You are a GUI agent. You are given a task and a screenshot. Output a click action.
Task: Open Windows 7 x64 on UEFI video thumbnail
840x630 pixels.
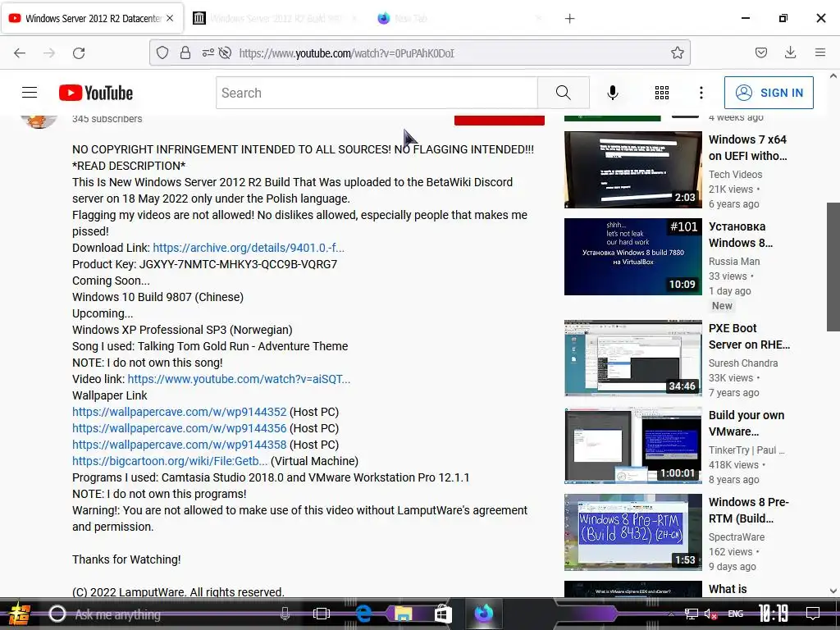[632, 169]
